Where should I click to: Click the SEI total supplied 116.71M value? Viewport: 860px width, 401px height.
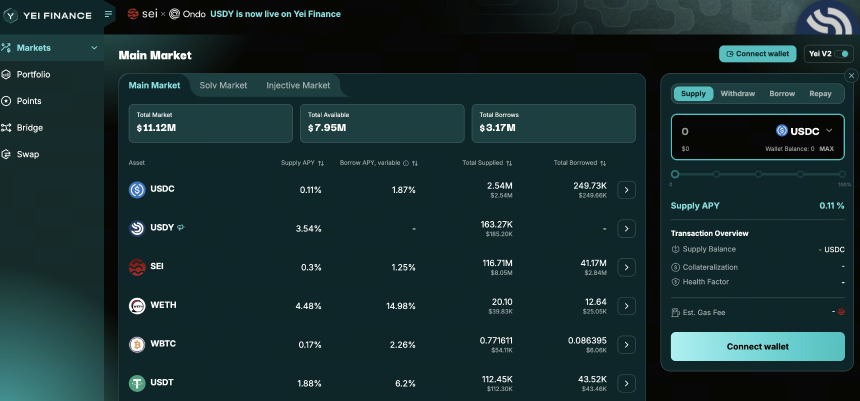(x=497, y=263)
